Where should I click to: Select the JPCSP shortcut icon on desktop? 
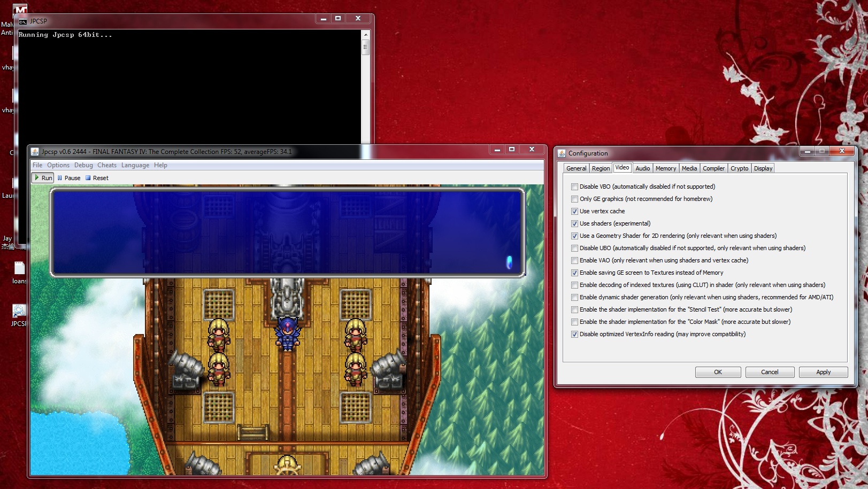pyautogui.click(x=19, y=311)
